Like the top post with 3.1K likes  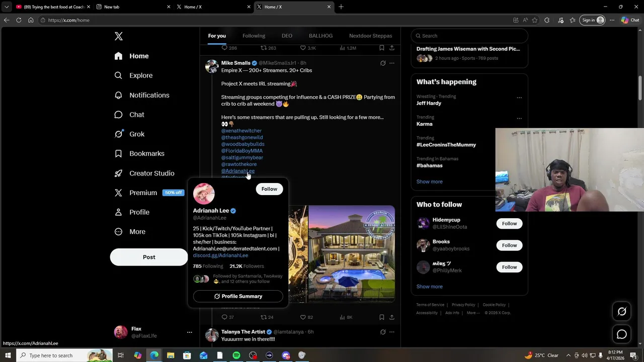tap(308, 48)
